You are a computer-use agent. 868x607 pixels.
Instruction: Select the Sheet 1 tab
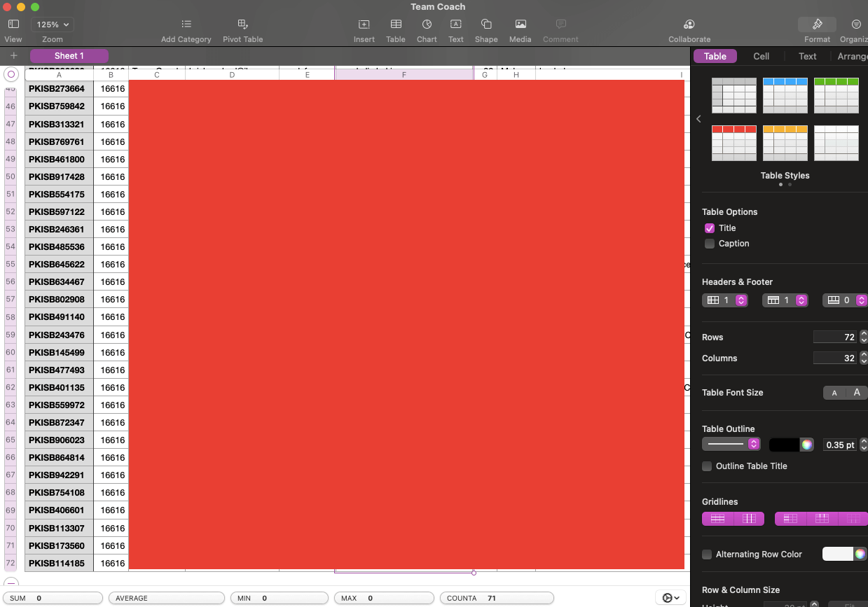pyautogui.click(x=69, y=56)
